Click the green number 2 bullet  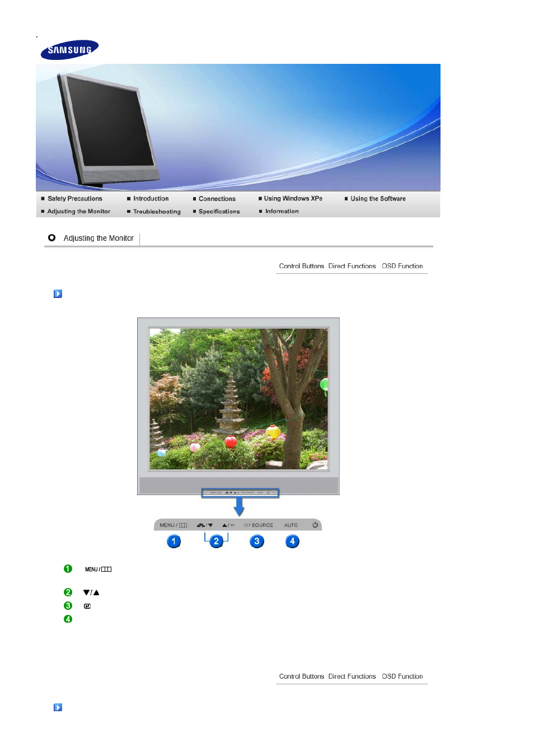pos(68,592)
